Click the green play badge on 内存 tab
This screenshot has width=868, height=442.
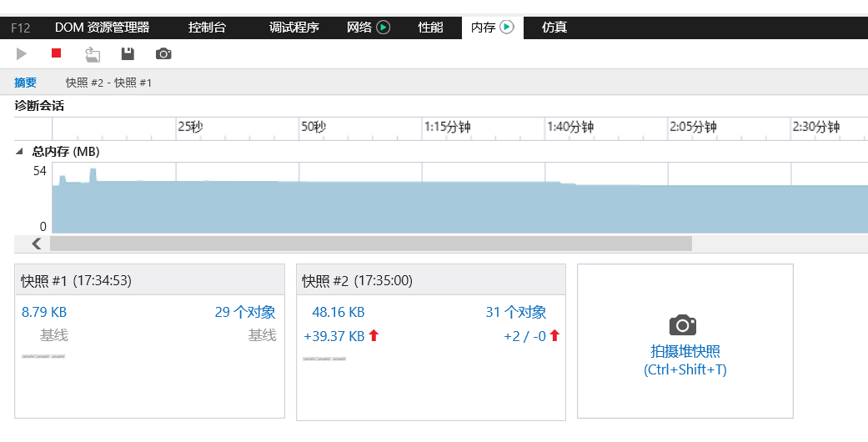[506, 27]
